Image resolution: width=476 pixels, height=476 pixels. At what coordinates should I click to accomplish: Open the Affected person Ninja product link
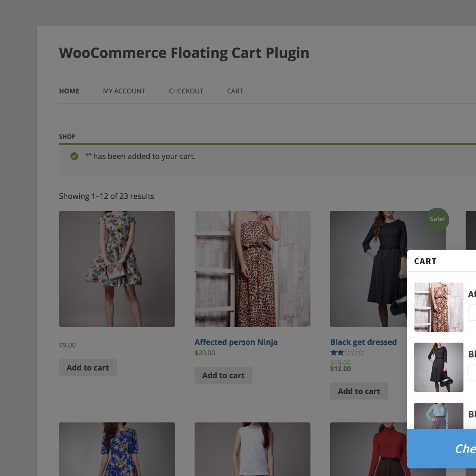click(x=236, y=342)
